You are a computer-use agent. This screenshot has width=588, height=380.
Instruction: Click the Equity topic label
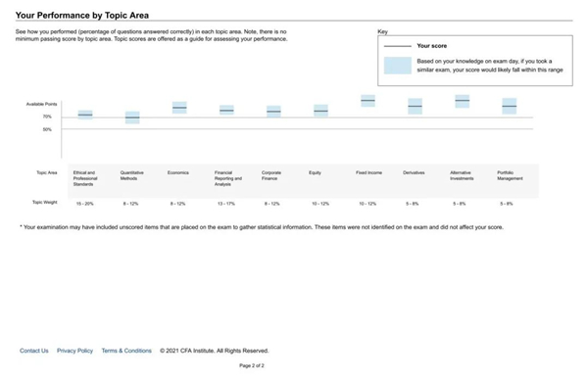(x=315, y=172)
